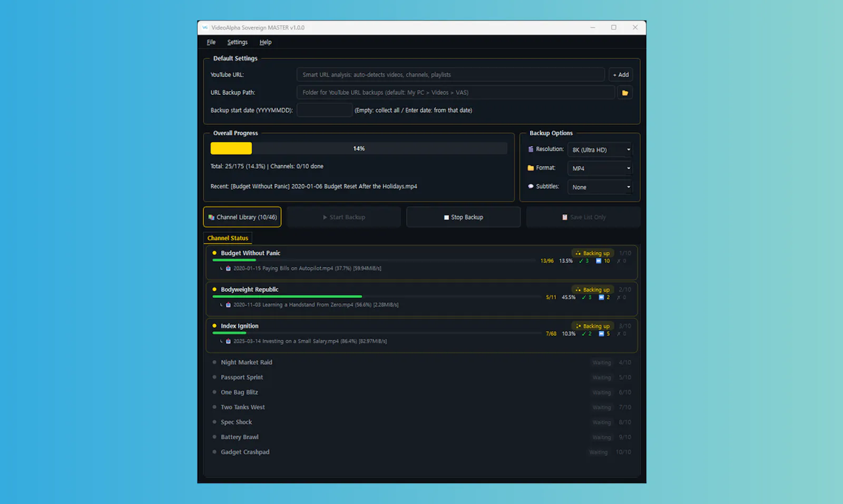Click the skipped icon in Budget Without Panic row
The height and width of the screenshot is (504, 843).
[599, 261]
